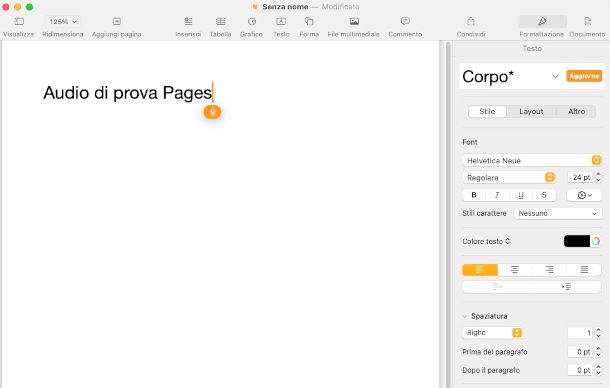This screenshot has width=610, height=388.
Task: Switch to the Altro tab
Action: 576,111
